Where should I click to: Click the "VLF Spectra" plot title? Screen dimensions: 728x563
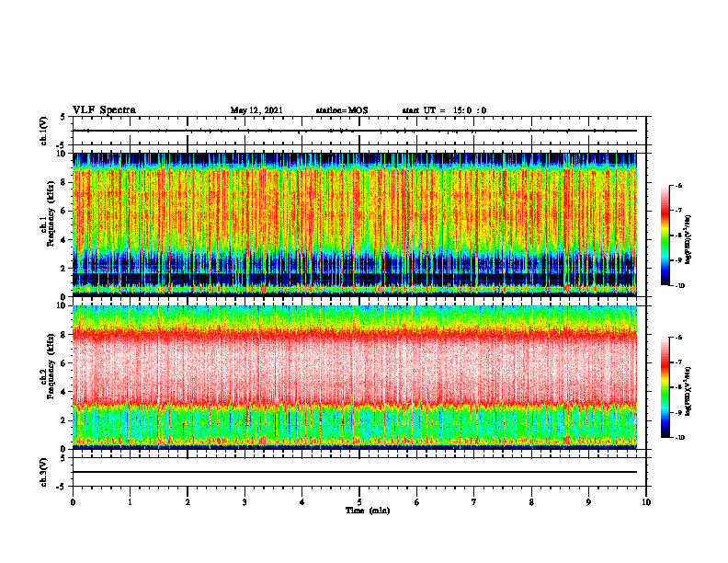[x=104, y=110]
